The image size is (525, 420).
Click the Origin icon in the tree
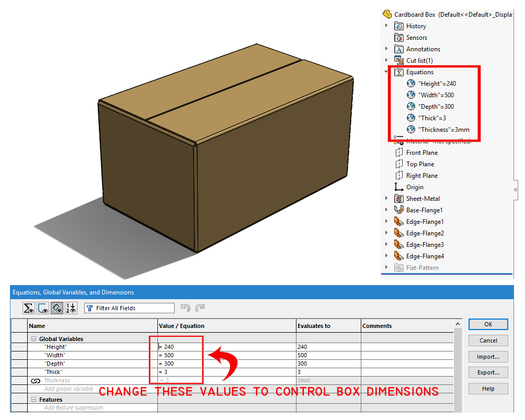[x=399, y=187]
